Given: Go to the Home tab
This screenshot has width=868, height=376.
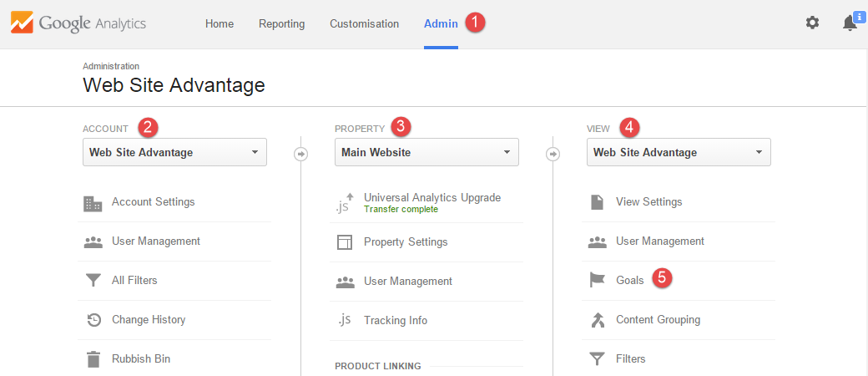Looking at the screenshot, I should (x=220, y=24).
